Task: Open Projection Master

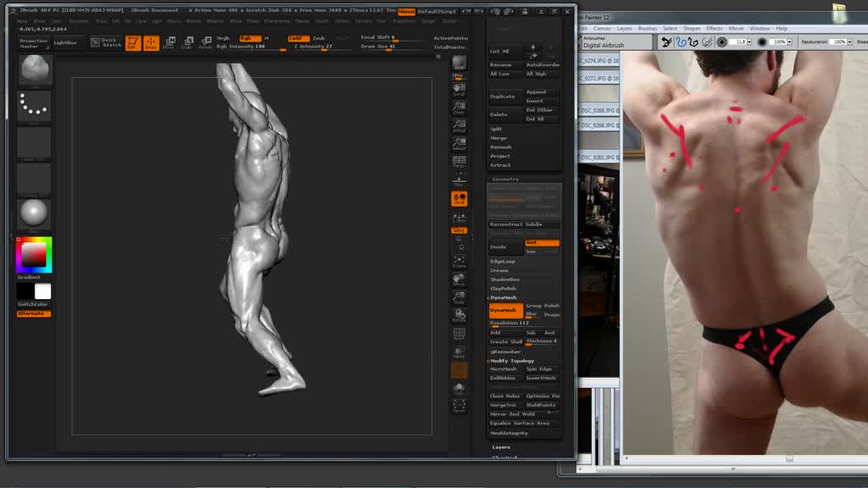Action: [33, 43]
